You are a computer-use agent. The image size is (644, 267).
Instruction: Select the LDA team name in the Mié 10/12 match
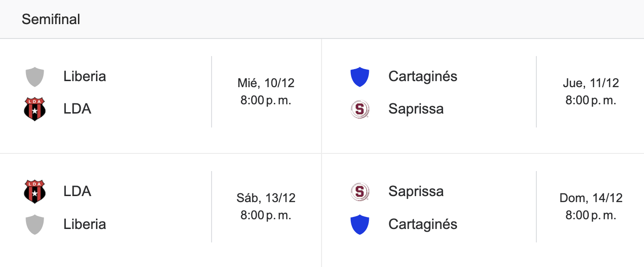tap(77, 109)
